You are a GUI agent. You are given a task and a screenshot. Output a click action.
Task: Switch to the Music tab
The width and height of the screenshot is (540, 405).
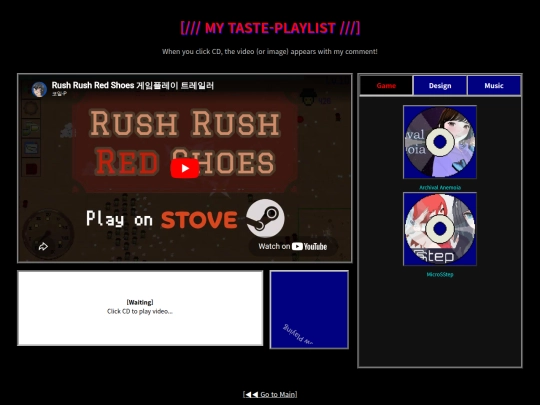click(494, 85)
